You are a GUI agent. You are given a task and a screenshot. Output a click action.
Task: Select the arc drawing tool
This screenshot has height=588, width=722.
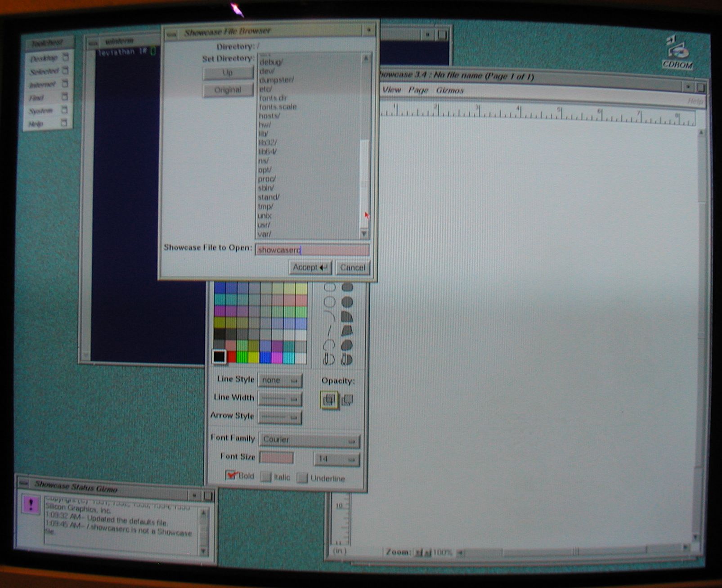point(330,316)
